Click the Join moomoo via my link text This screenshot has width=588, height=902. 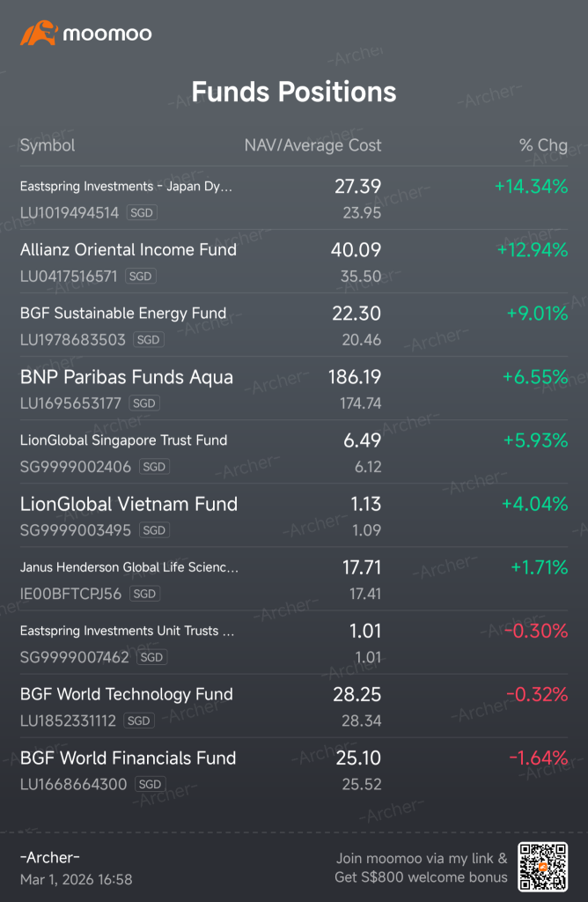[x=422, y=858]
